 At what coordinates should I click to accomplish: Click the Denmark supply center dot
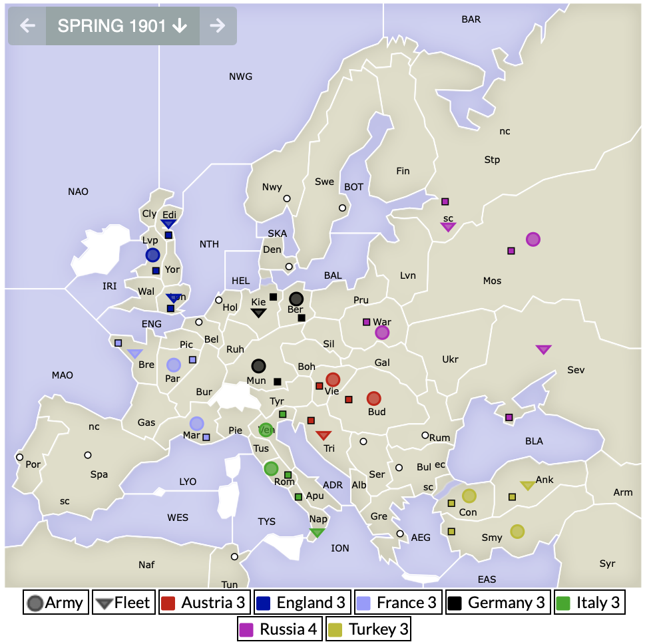click(289, 267)
